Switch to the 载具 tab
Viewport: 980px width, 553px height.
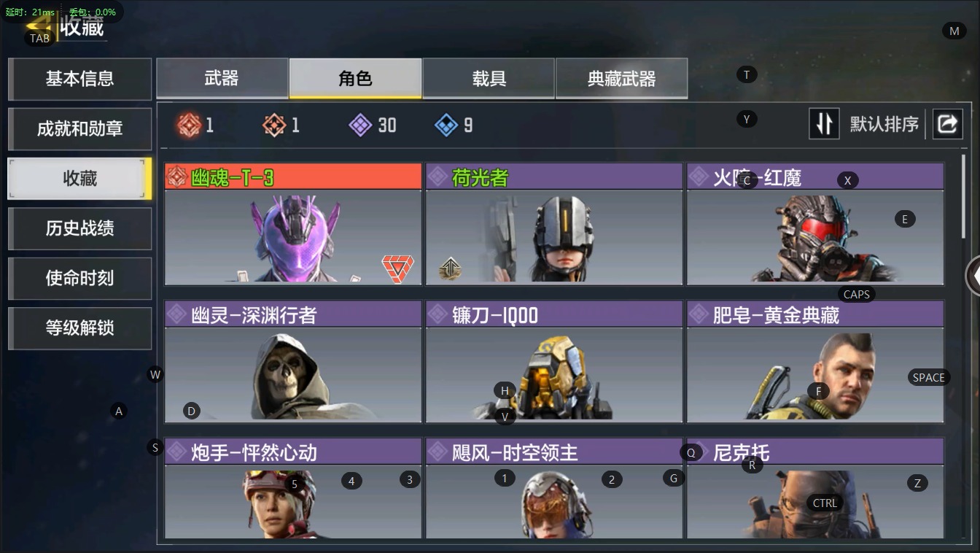[x=489, y=79]
